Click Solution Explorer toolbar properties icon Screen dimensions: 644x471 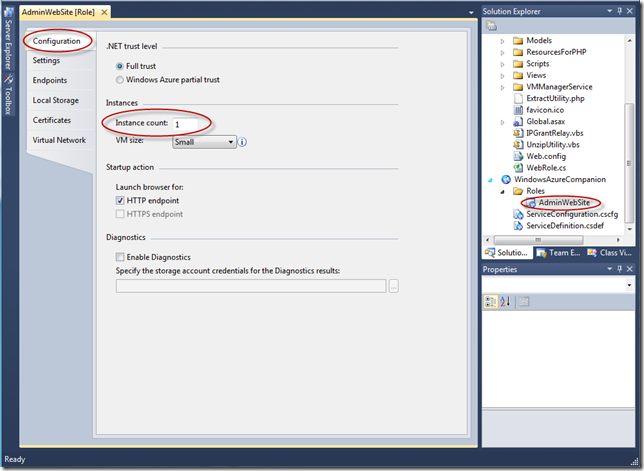492,26
